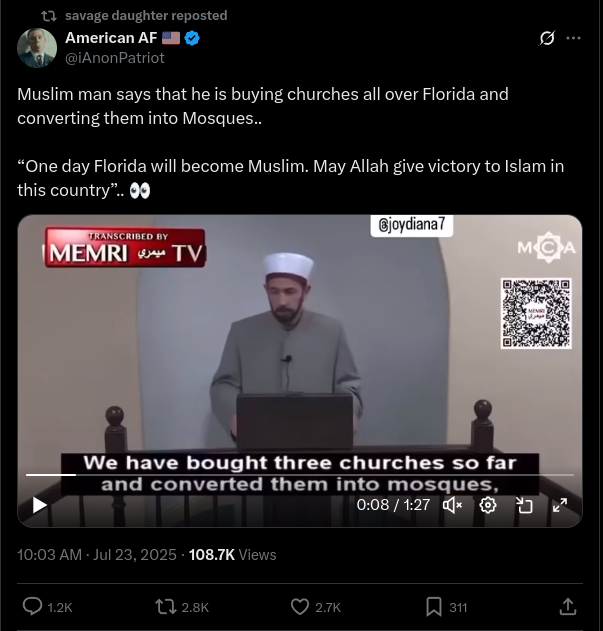Viewport: 603px width, 631px height.
Task: Open the three-dot more options menu
Action: 573,38
